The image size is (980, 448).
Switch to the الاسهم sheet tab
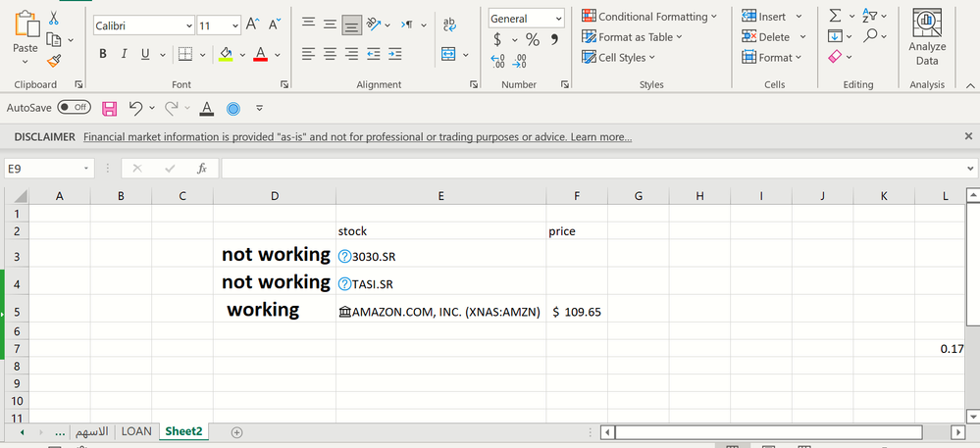[91, 431]
